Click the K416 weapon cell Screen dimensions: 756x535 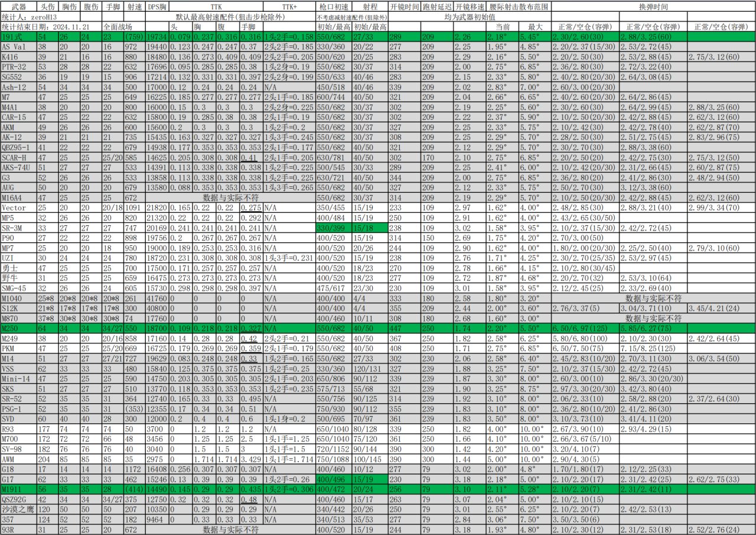click(x=18, y=56)
